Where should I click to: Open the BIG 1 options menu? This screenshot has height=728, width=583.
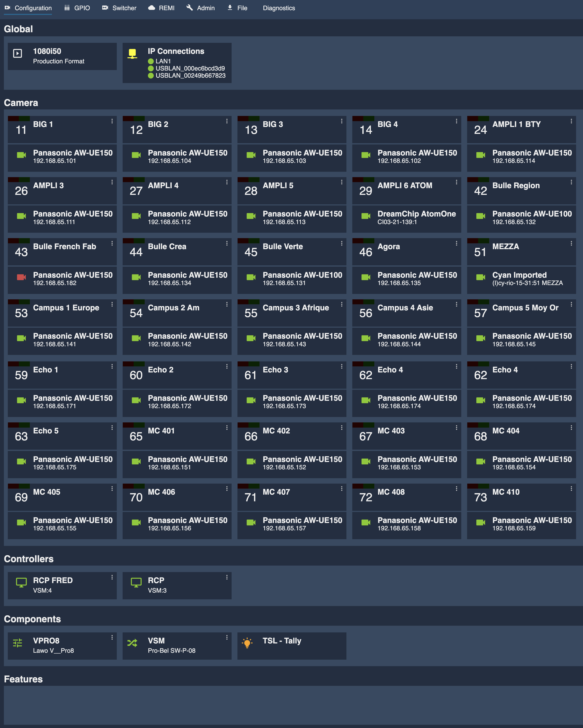(x=112, y=121)
